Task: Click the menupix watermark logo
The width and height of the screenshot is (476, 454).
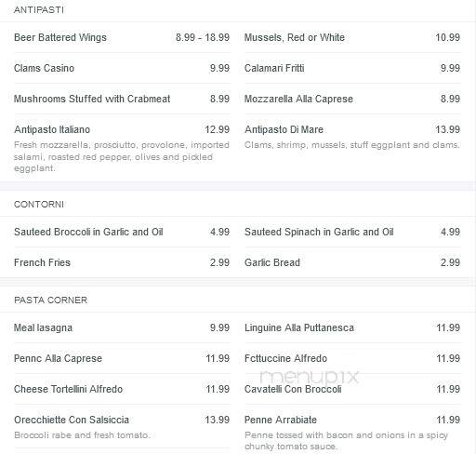Action: click(x=309, y=377)
